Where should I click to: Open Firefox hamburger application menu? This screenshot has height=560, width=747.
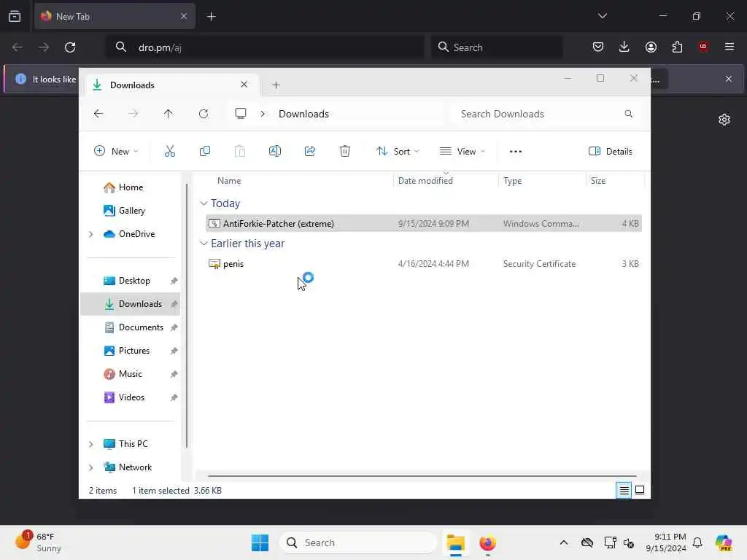coord(729,47)
